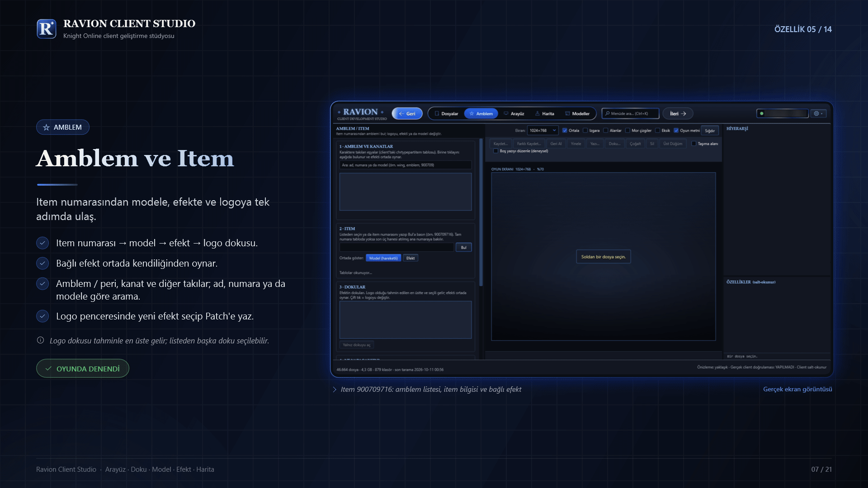
Task: Click the İleri forward button
Action: (678, 113)
